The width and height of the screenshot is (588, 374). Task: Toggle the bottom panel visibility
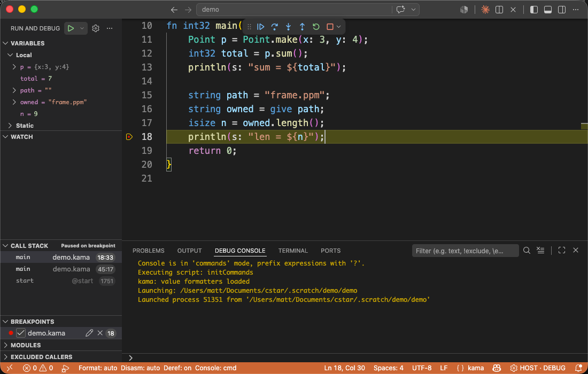coord(548,10)
